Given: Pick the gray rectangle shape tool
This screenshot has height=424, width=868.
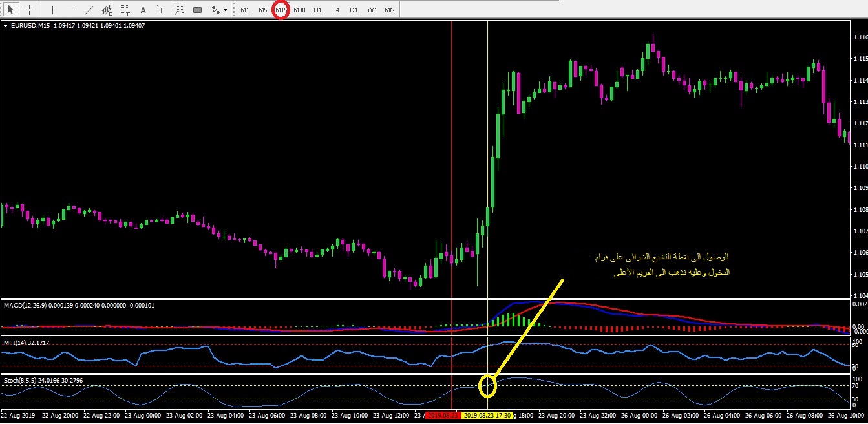Looking at the screenshot, I should [x=198, y=10].
